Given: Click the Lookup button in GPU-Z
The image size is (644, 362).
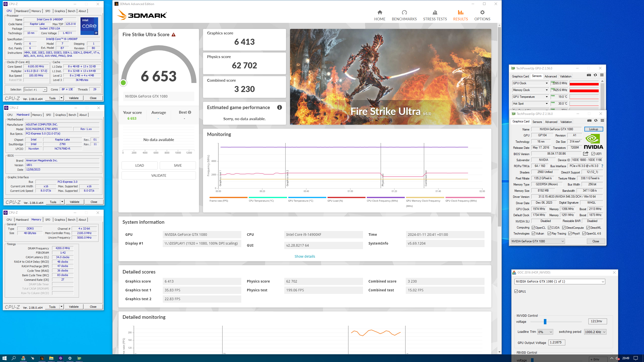Looking at the screenshot, I should [593, 129].
